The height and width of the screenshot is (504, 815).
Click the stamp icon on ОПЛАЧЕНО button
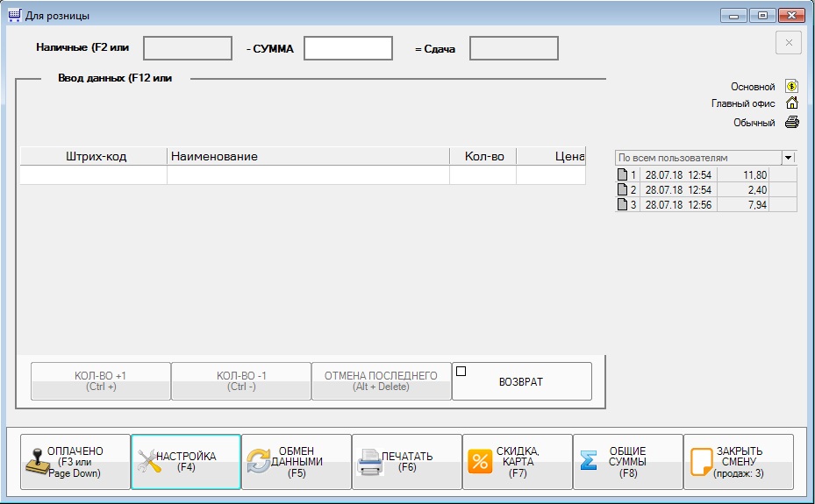coord(38,461)
